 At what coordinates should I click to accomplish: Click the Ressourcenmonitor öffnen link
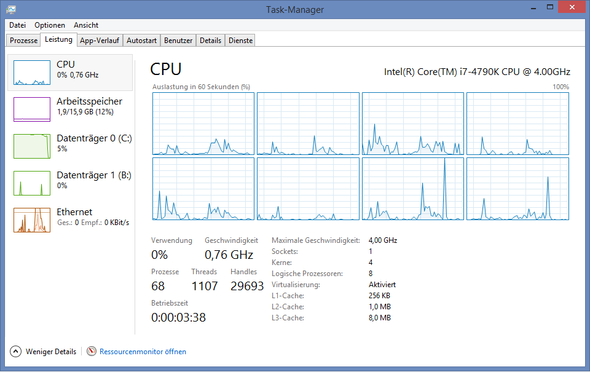[143, 351]
